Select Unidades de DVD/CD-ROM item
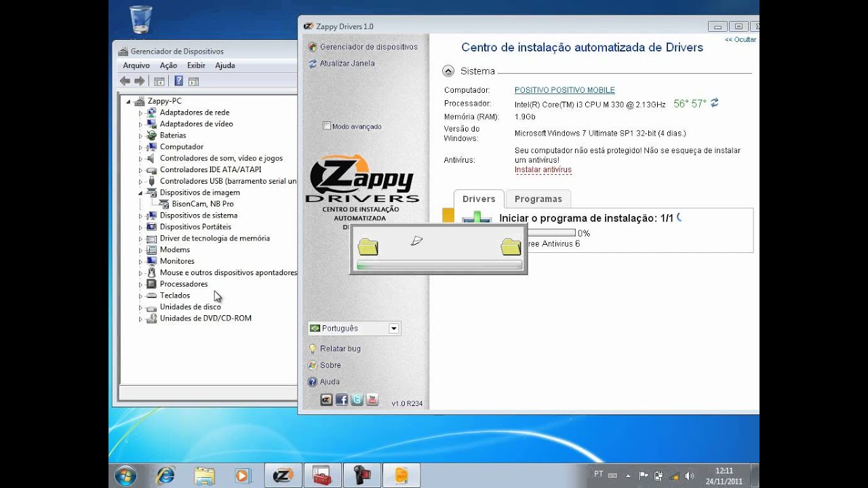 pos(205,319)
